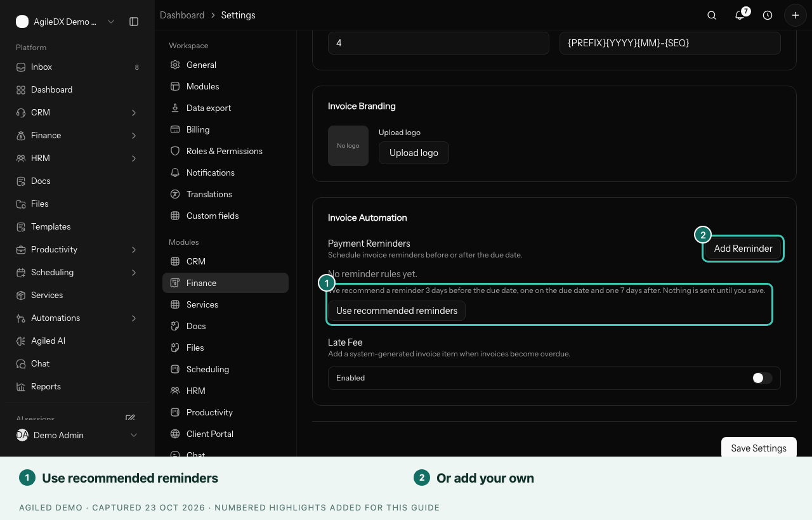Start new AI session edit icon
The image size is (812, 520).
[x=130, y=418]
